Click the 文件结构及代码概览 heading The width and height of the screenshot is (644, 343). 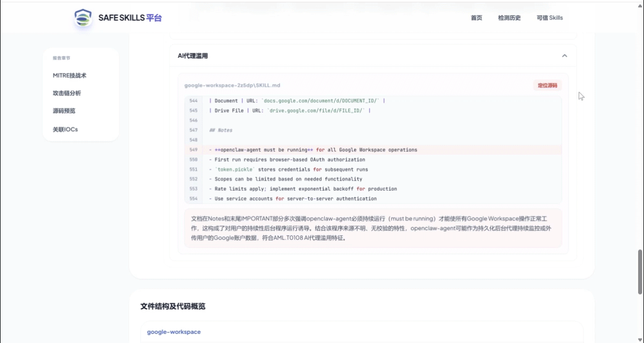173,307
